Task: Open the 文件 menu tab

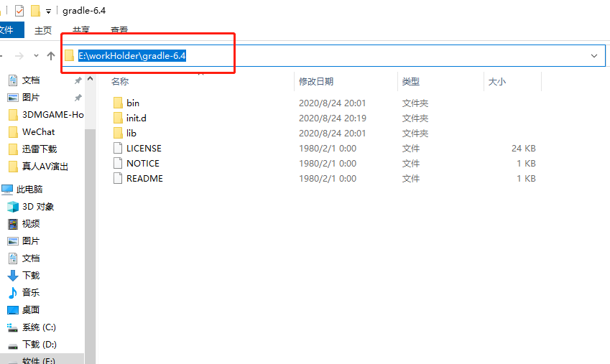Action: point(11,30)
